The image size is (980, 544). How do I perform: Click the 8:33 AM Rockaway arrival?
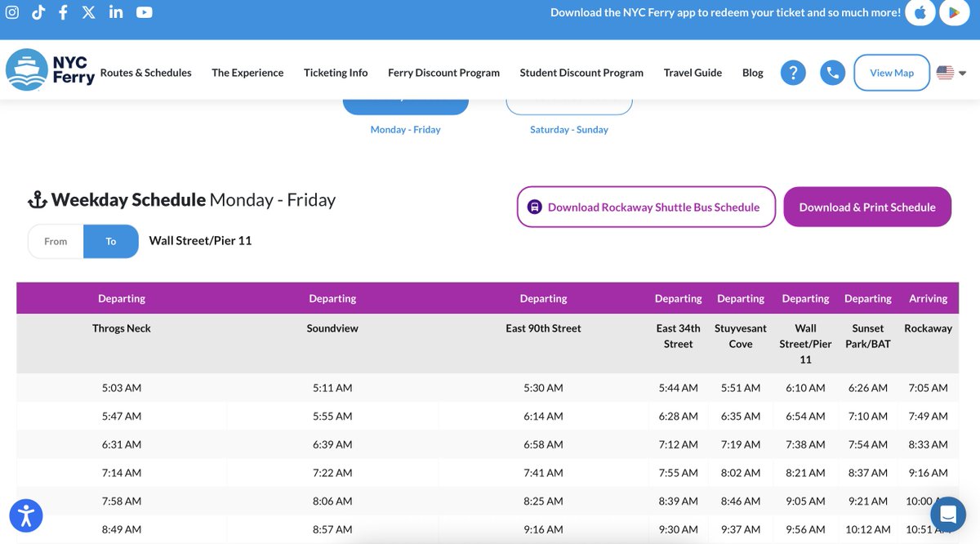929,444
